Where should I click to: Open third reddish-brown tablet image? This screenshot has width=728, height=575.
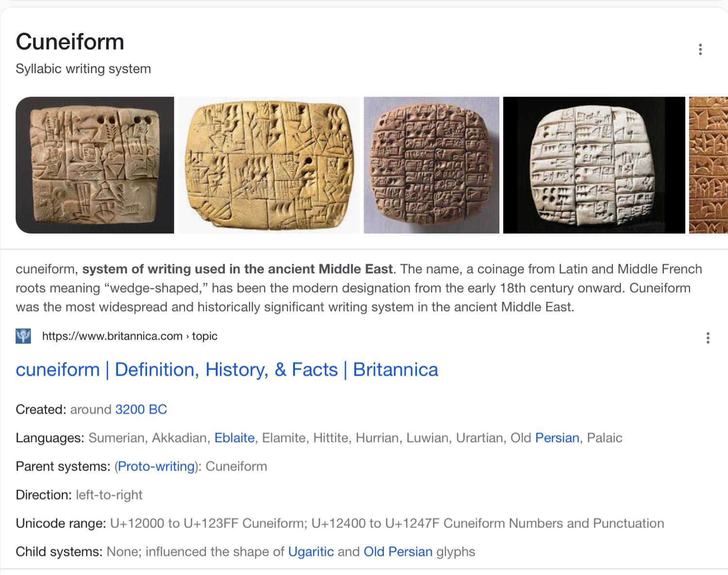click(x=431, y=165)
